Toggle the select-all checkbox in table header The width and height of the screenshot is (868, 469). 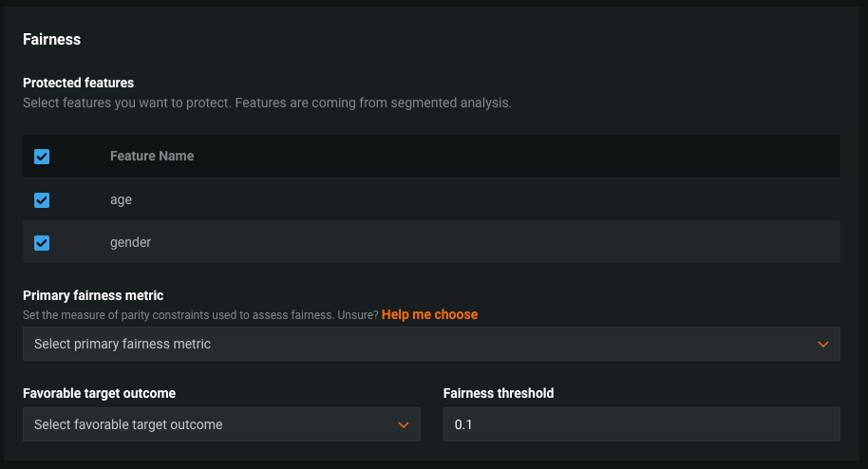(x=42, y=157)
